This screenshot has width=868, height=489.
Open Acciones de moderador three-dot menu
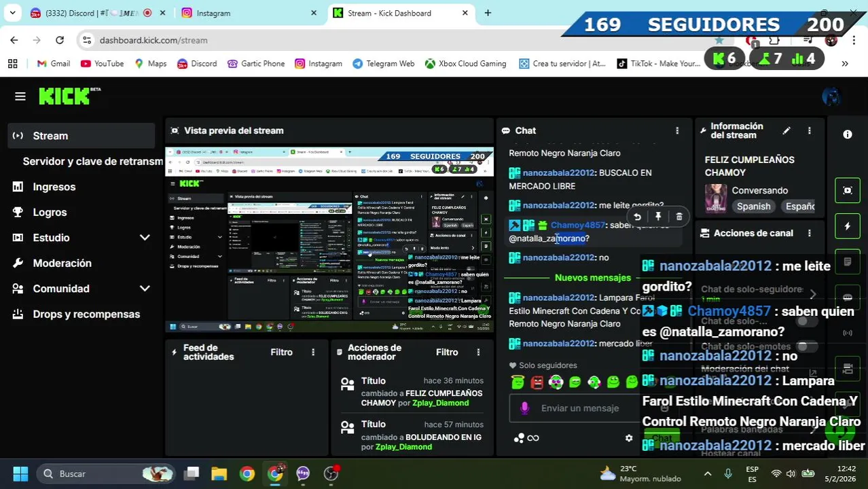tap(478, 352)
